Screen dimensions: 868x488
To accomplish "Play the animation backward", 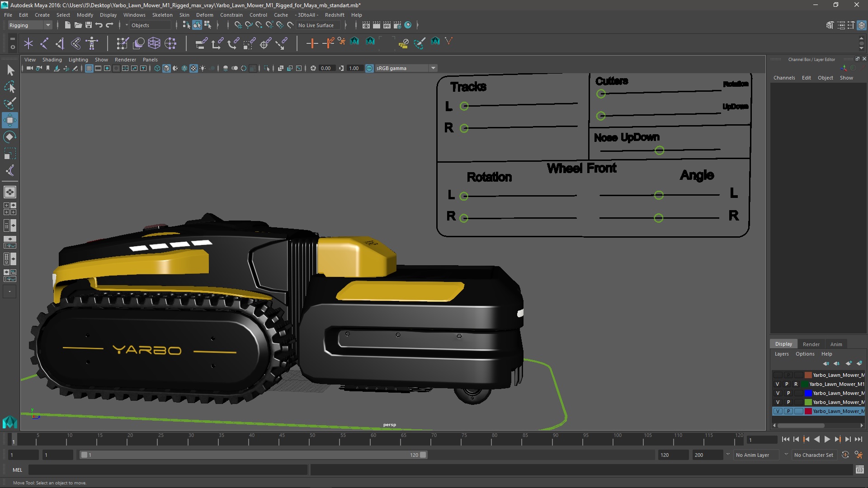I will coord(816,439).
